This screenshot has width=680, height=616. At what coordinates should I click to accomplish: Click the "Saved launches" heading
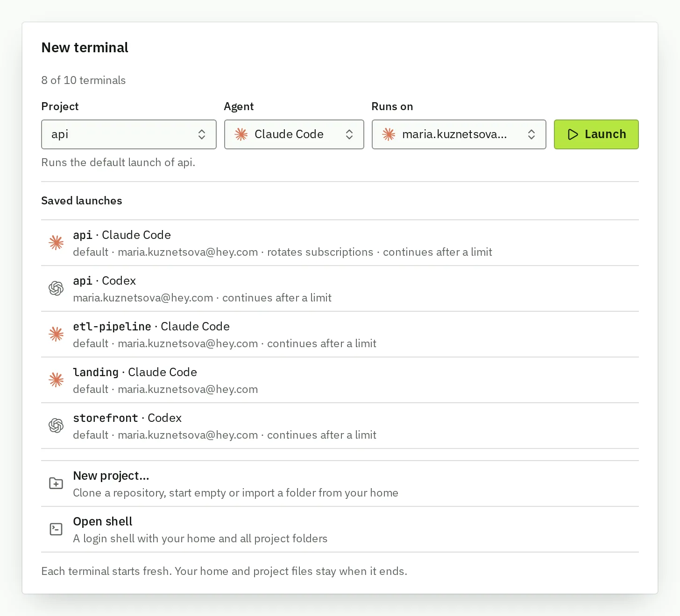[82, 201]
